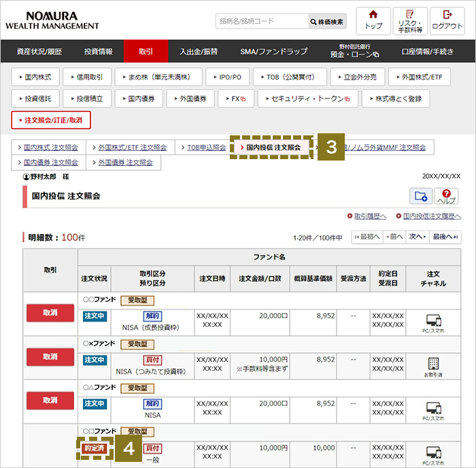Click the ヘルプ help icon
476x468 pixels.
pyautogui.click(x=446, y=196)
